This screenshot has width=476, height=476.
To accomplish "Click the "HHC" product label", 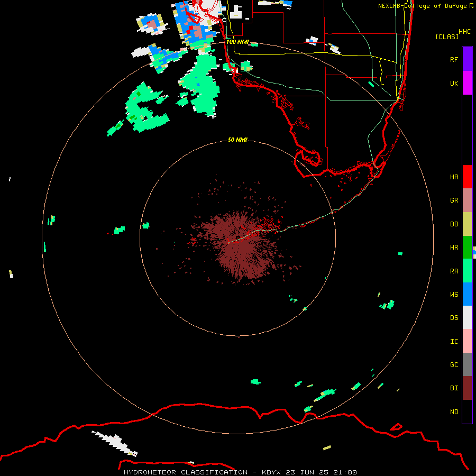I will (x=465, y=32).
